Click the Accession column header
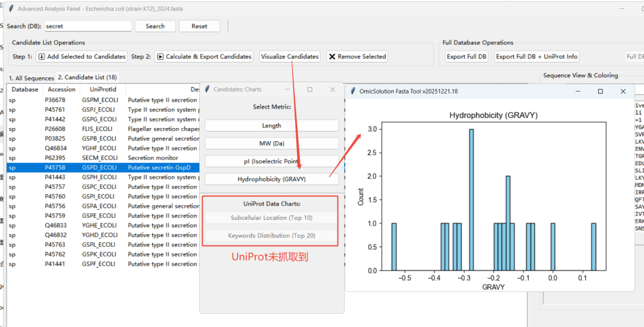Image resolution: width=644 pixels, height=327 pixels. click(x=61, y=89)
